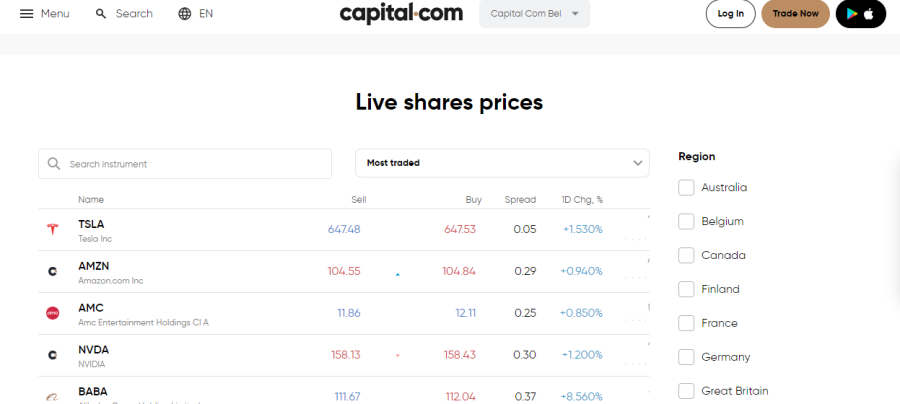Open the hamburger Menu icon
Screen dimensions: 900x404
coord(26,14)
